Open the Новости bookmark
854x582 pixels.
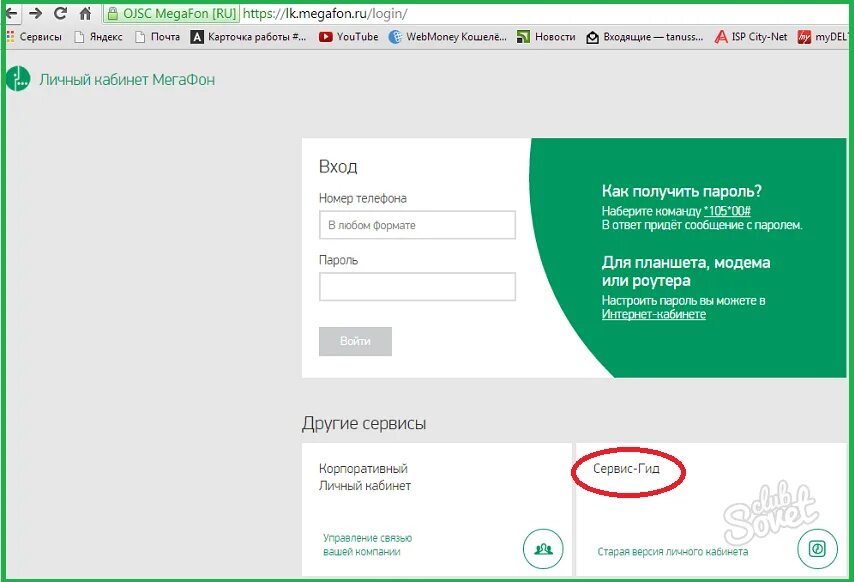click(546, 37)
